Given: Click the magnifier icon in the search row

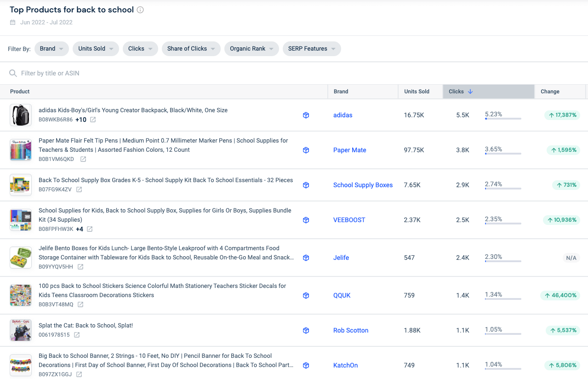Looking at the screenshot, I should pyautogui.click(x=13, y=73).
